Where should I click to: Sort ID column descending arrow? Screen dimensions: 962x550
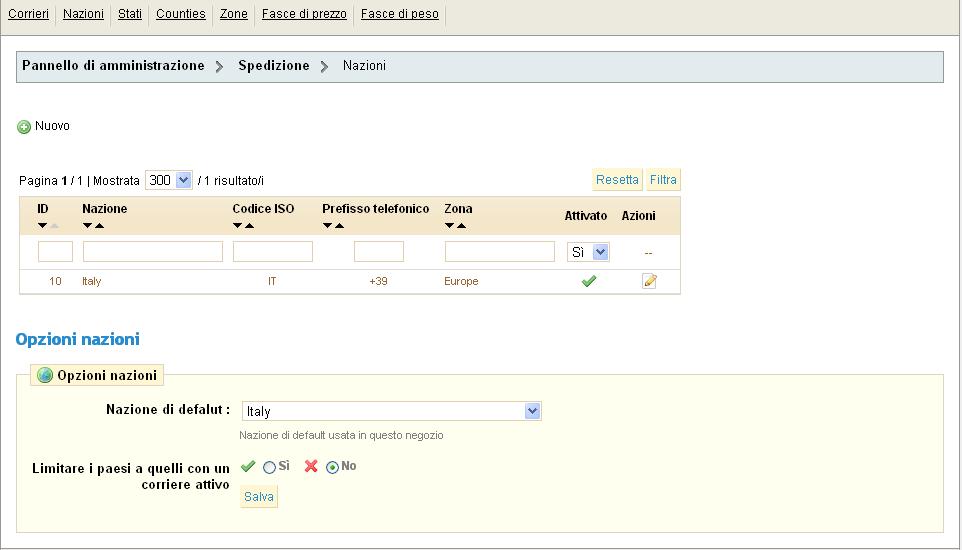42,225
